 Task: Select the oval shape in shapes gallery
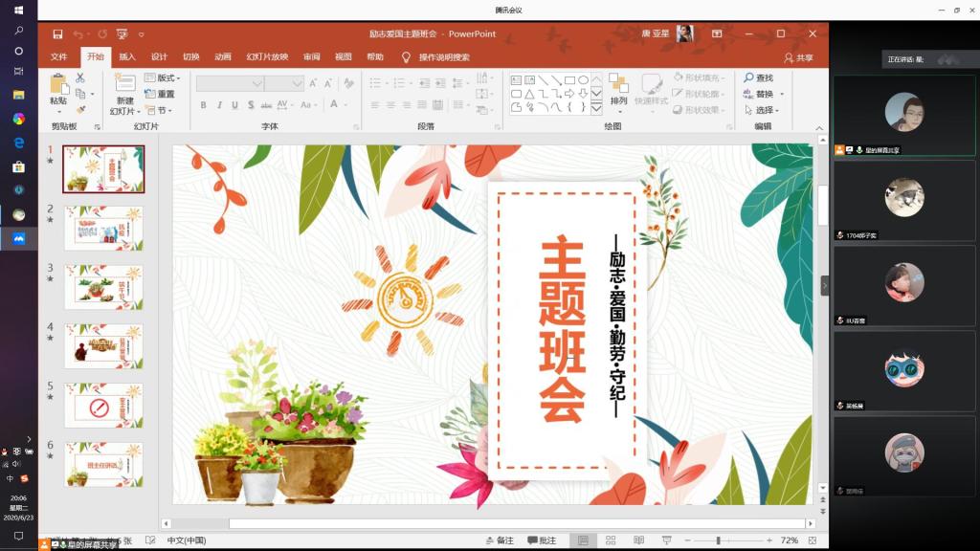(x=583, y=80)
